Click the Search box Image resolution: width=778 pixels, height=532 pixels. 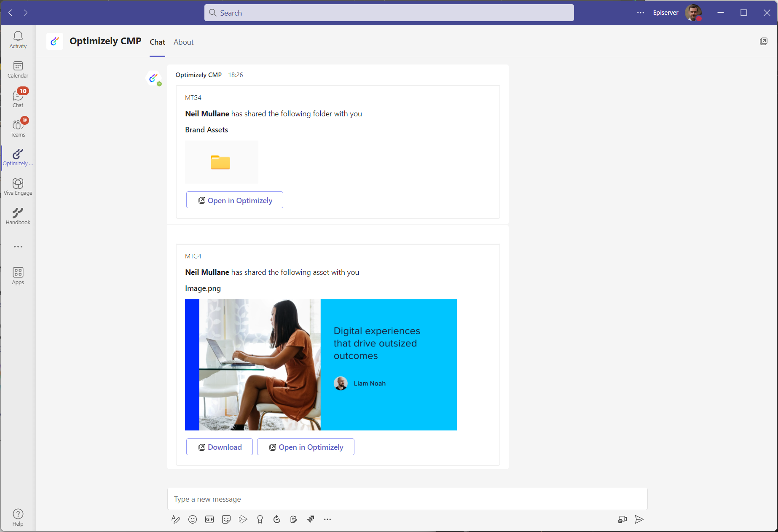tap(389, 13)
